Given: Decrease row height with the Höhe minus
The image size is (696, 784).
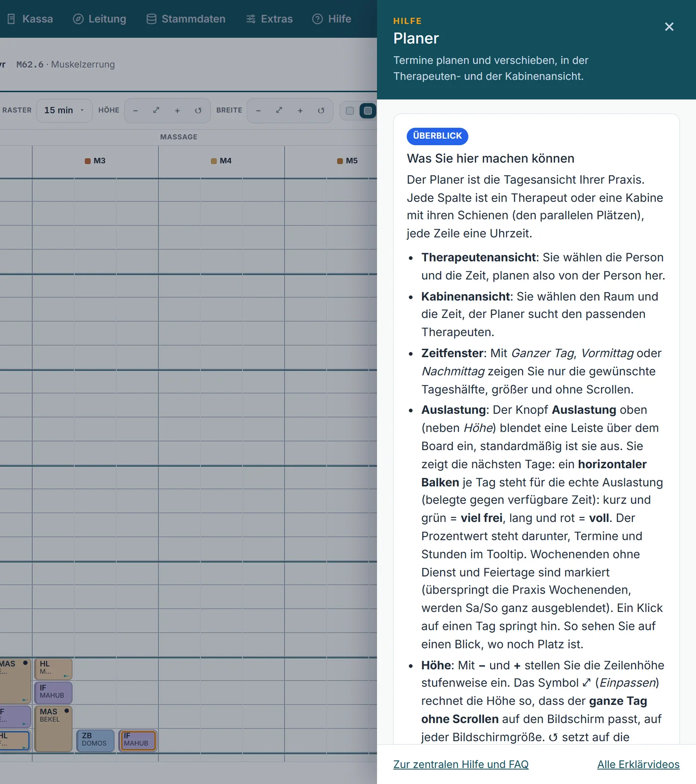Looking at the screenshot, I should coord(135,110).
